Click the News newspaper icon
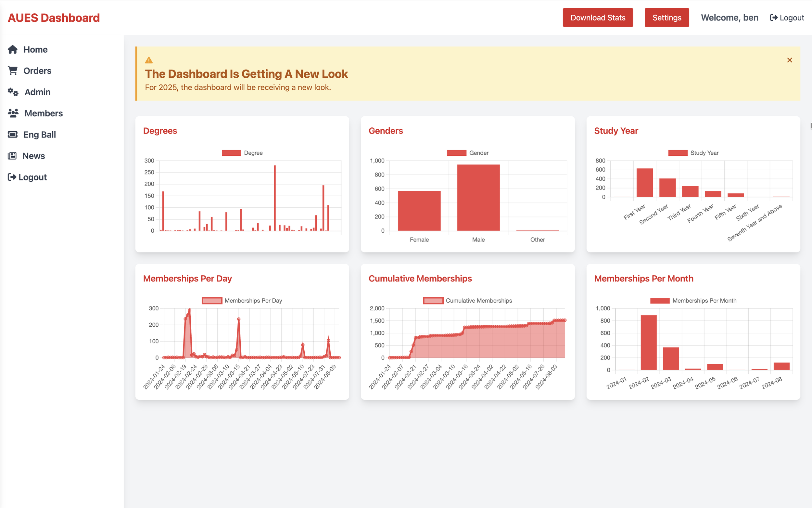This screenshot has height=508, width=812. coord(12,156)
